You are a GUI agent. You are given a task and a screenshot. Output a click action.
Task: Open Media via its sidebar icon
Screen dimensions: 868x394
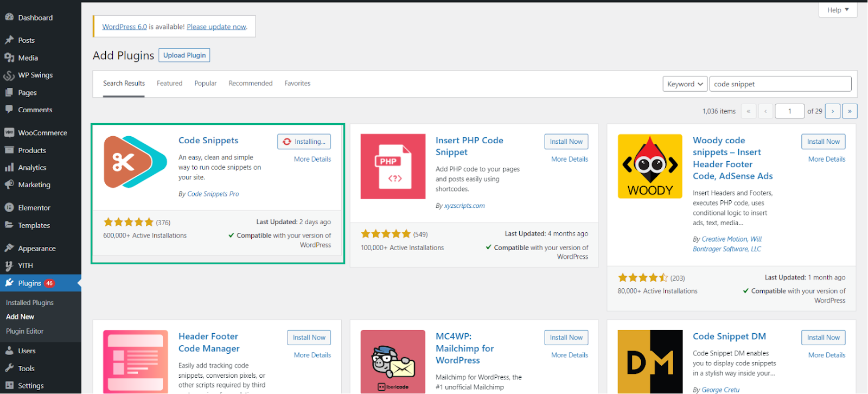click(9, 58)
